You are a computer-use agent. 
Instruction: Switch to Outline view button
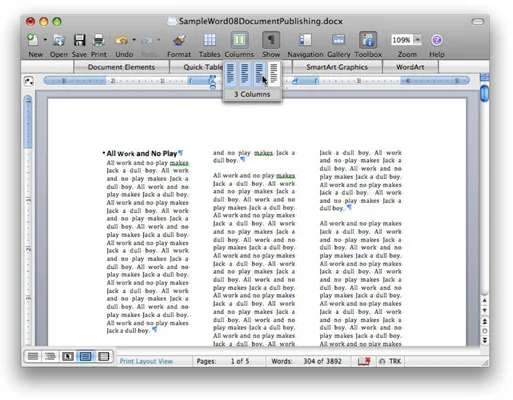pos(50,356)
